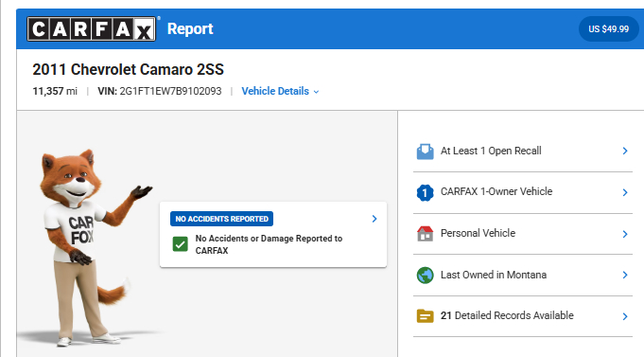Click the 2011 Chevrolet Camaro 2SS heading
Screen dimensions: 644x357
(x=129, y=69)
